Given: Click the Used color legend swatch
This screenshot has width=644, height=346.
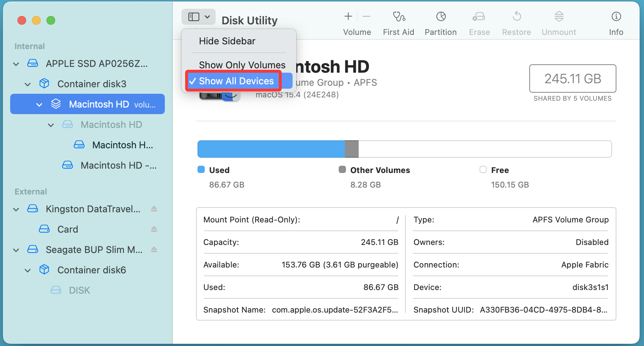Looking at the screenshot, I should pyautogui.click(x=201, y=170).
